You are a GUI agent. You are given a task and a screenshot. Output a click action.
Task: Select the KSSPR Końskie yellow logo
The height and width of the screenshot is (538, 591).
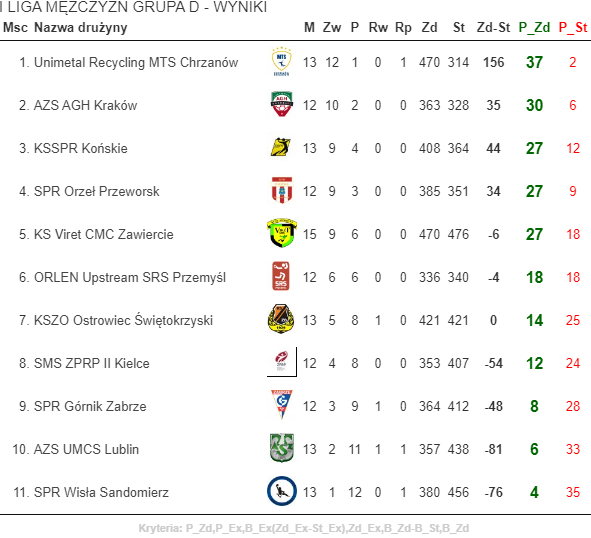pyautogui.click(x=281, y=147)
